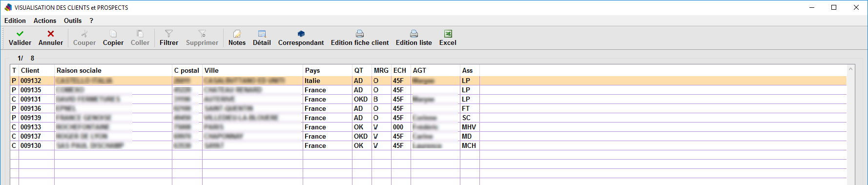Click the SC value in Ass column

[466, 118]
